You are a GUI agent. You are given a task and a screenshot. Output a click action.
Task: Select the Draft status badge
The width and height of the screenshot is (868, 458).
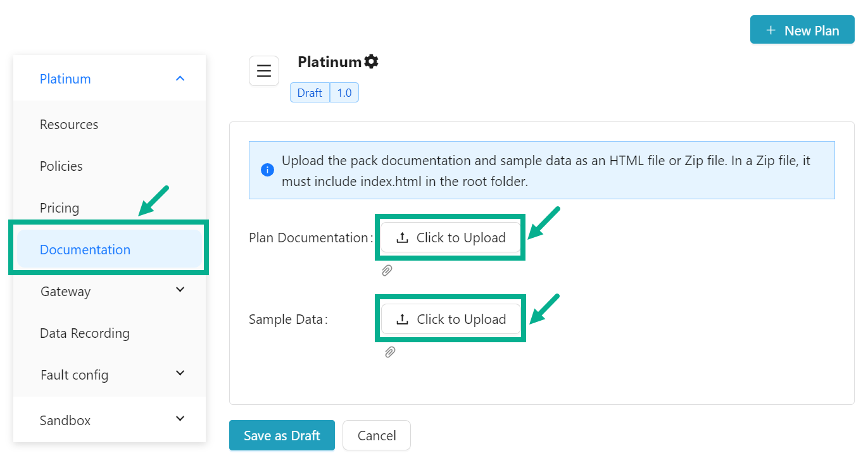click(309, 92)
